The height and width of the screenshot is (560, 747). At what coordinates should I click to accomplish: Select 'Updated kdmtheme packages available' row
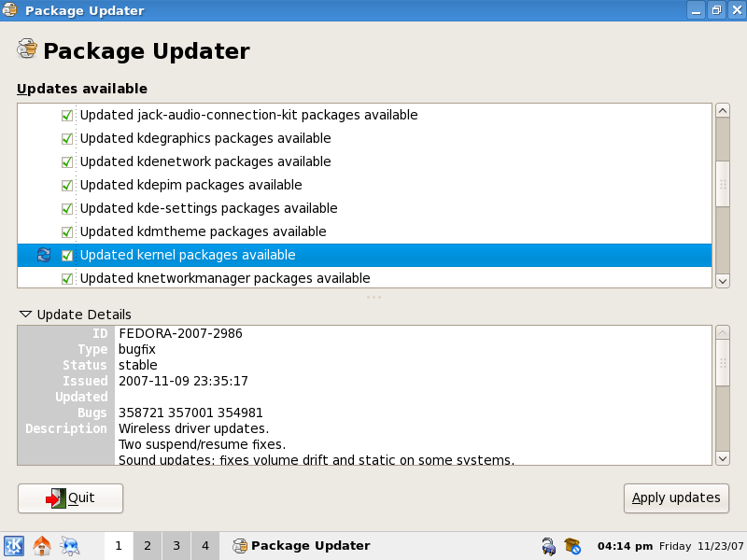click(364, 231)
